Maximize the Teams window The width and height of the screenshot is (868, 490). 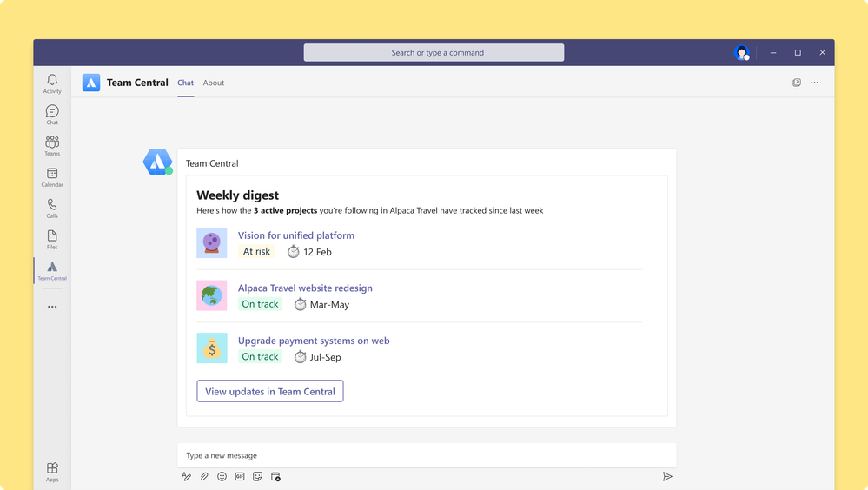[x=798, y=53]
